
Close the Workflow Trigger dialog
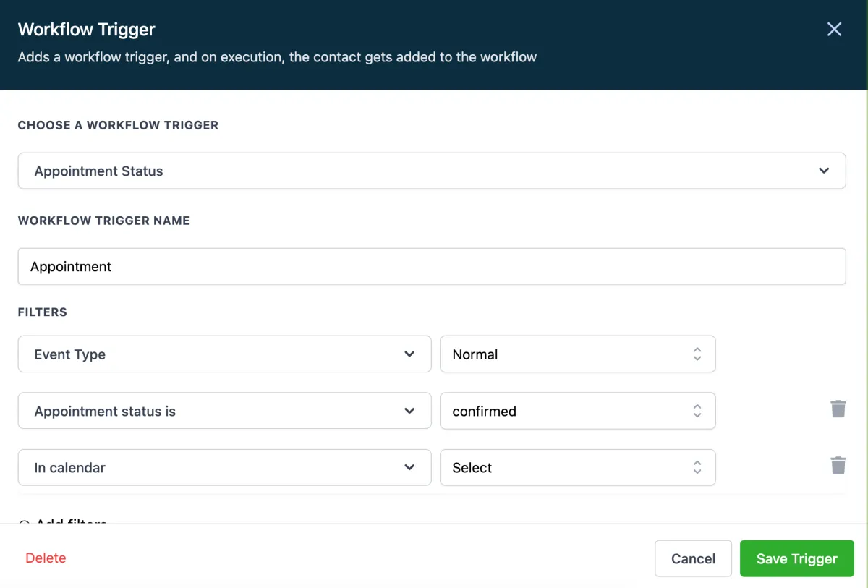tap(834, 29)
